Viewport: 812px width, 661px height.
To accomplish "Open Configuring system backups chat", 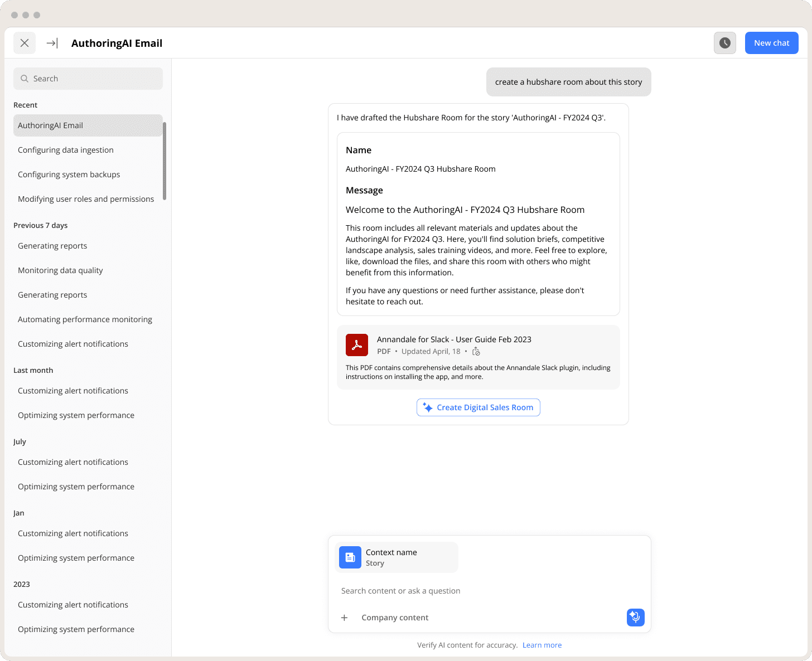I will (88, 174).
